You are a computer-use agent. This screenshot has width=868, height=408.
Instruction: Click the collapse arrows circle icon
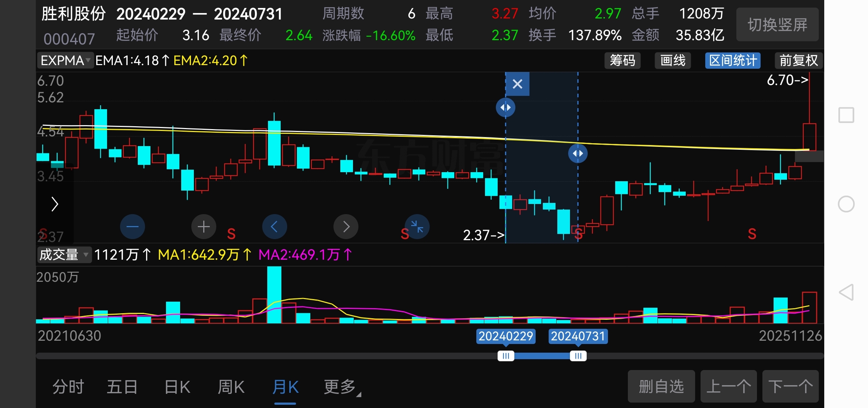[x=417, y=227]
